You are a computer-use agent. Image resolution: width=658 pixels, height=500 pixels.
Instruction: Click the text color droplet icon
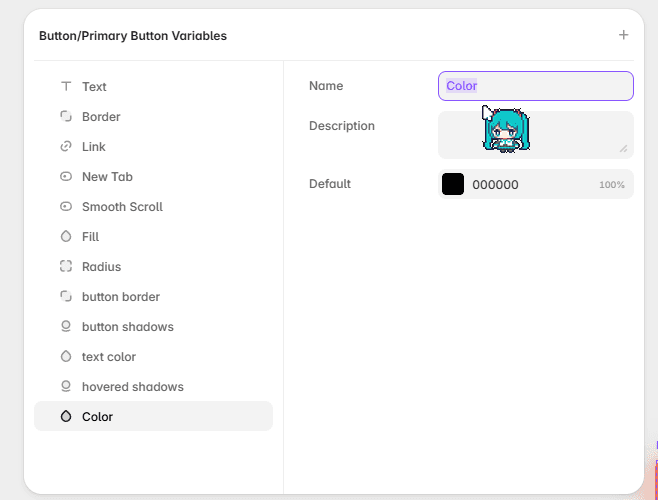click(x=66, y=356)
